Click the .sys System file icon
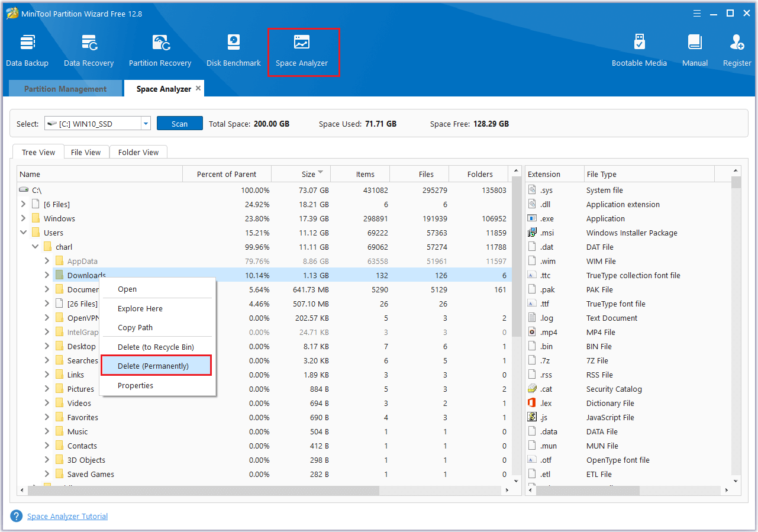The width and height of the screenshot is (758, 532). tap(531, 190)
